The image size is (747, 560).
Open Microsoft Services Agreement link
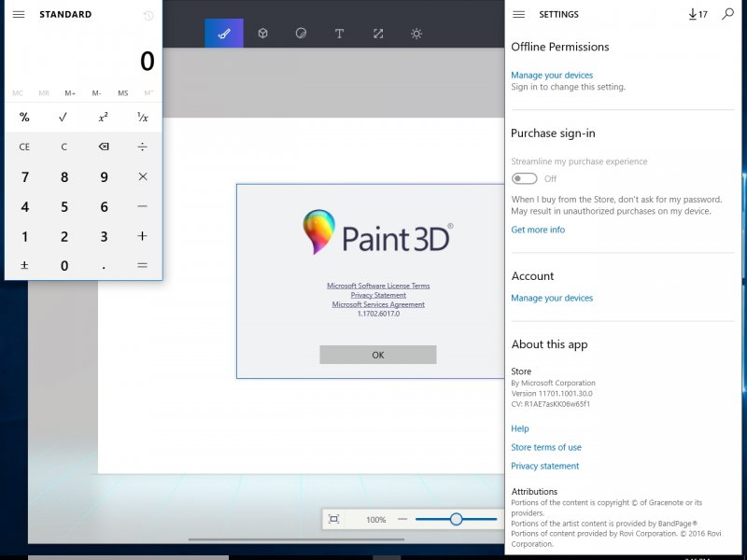[x=378, y=304]
